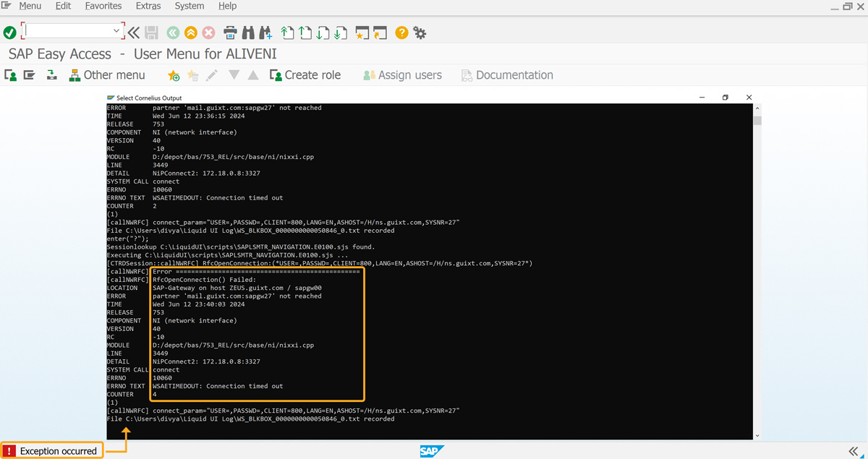Click the SAP Business Workplace icon
This screenshot has width=868, height=459.
click(51, 75)
